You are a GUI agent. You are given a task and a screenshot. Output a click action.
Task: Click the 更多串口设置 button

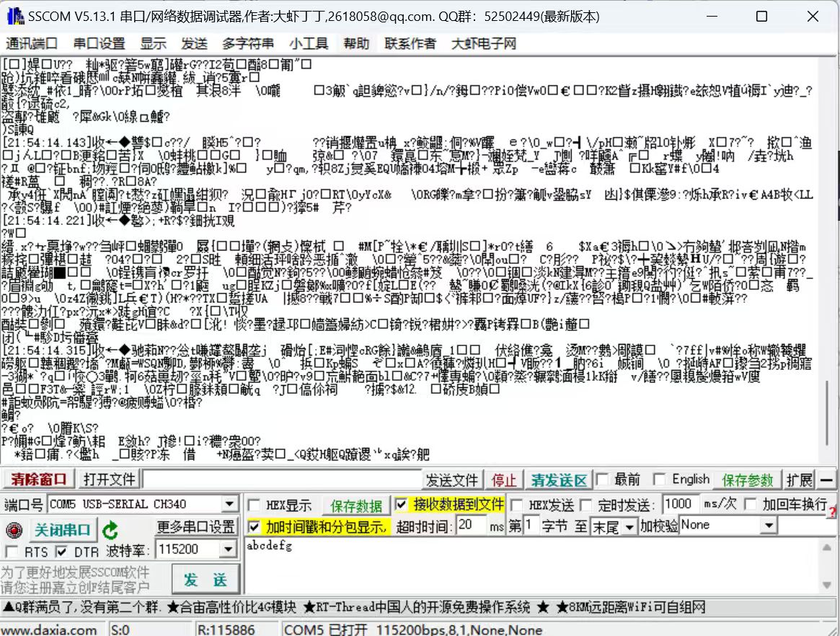pyautogui.click(x=195, y=526)
